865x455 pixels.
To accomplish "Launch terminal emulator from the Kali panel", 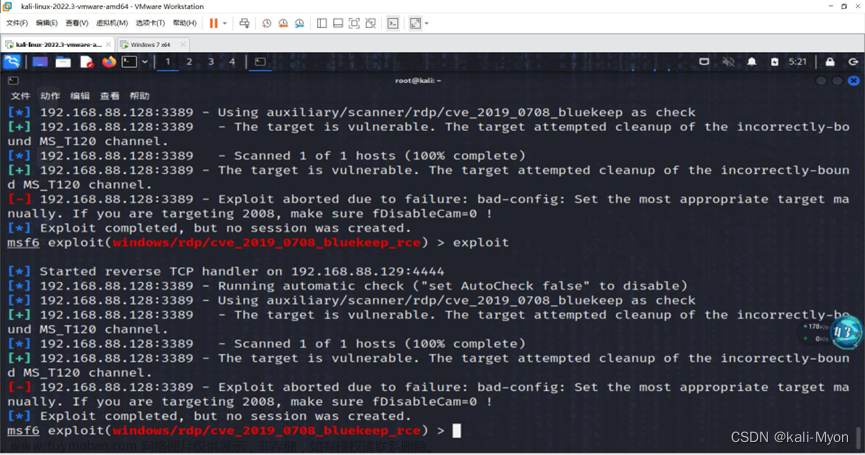I will [129, 62].
